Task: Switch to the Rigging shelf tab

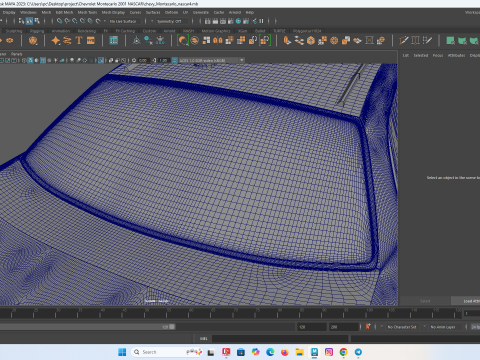Action: click(37, 31)
